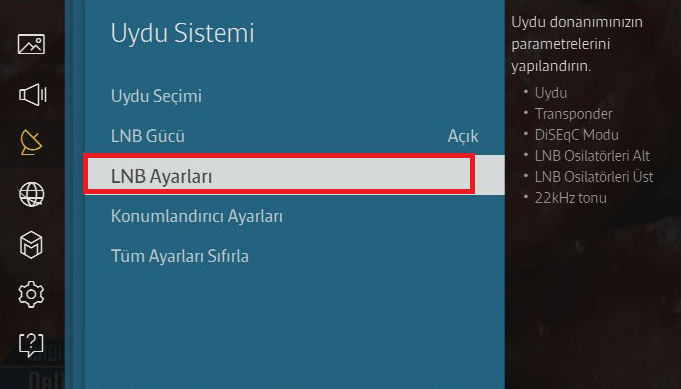Open the Smart Hub cube icon
The width and height of the screenshot is (681, 389).
tap(31, 245)
